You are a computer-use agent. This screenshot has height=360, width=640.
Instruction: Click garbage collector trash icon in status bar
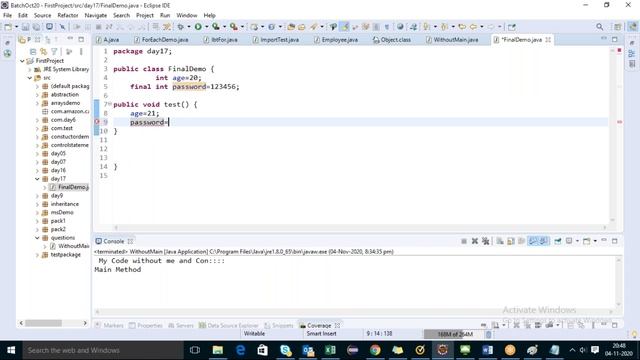tap(489, 334)
